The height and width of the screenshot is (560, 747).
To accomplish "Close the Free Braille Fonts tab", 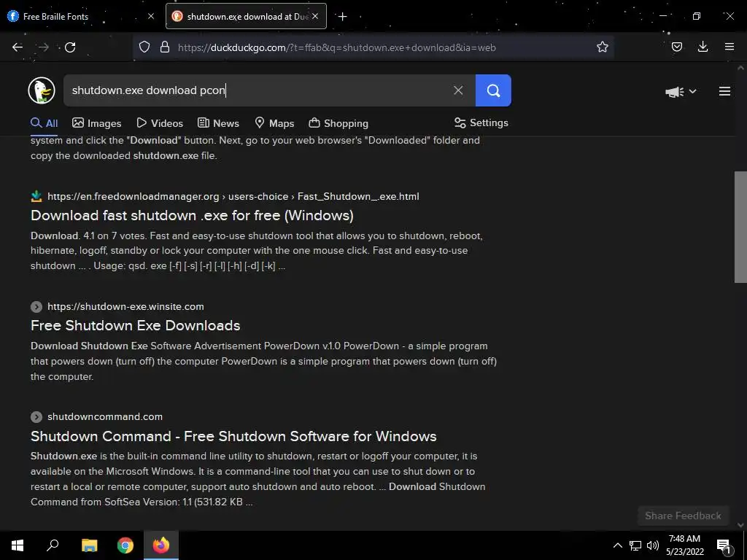I will coord(151,16).
